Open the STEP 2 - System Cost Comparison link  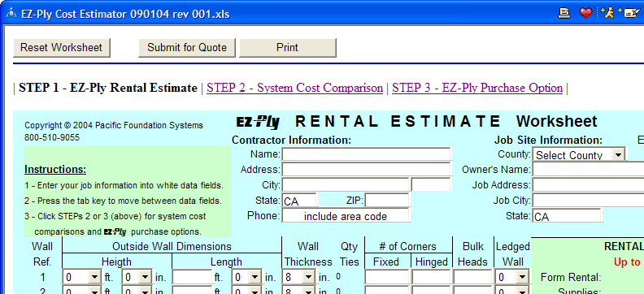[x=294, y=89]
